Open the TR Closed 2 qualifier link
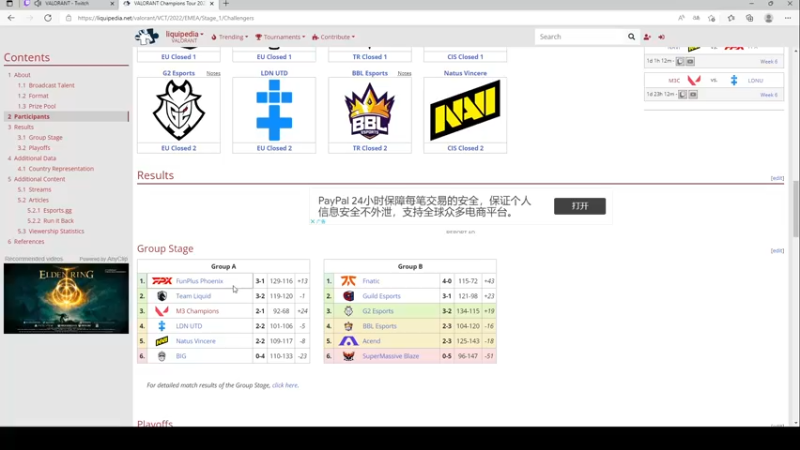 click(x=369, y=148)
